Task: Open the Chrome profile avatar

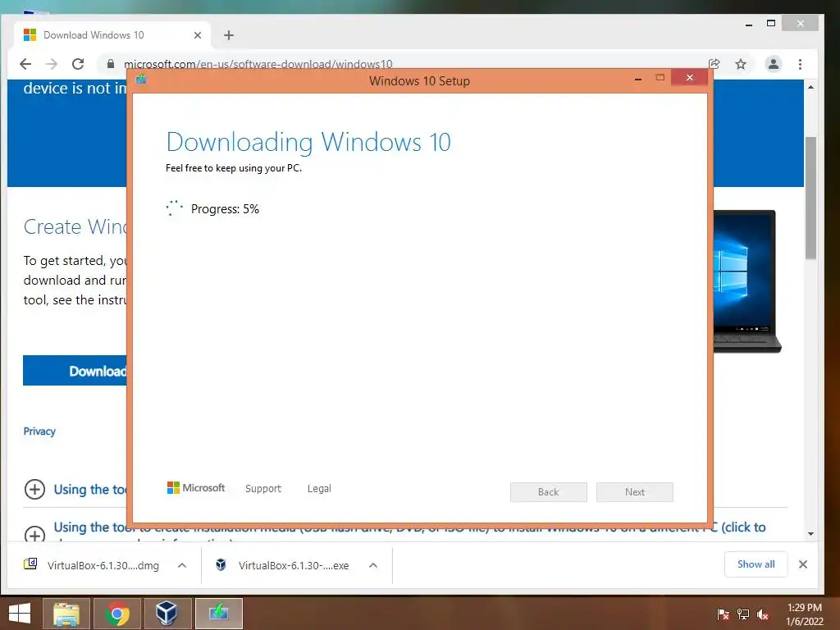Action: click(773, 64)
